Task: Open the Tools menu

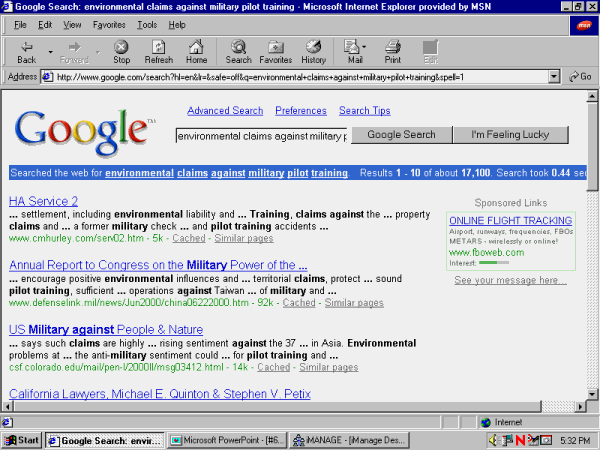Action: 147,24
